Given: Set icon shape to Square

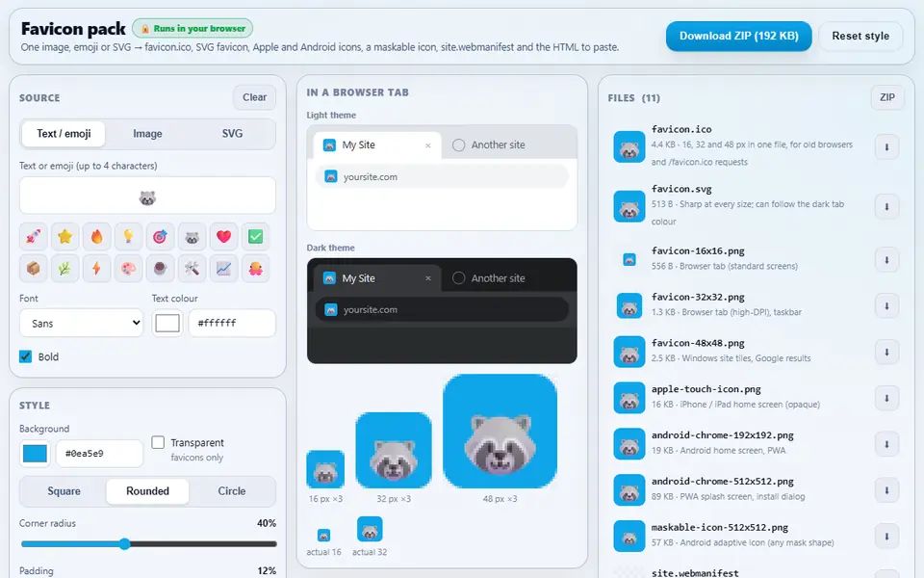Looking at the screenshot, I should pos(64,491).
